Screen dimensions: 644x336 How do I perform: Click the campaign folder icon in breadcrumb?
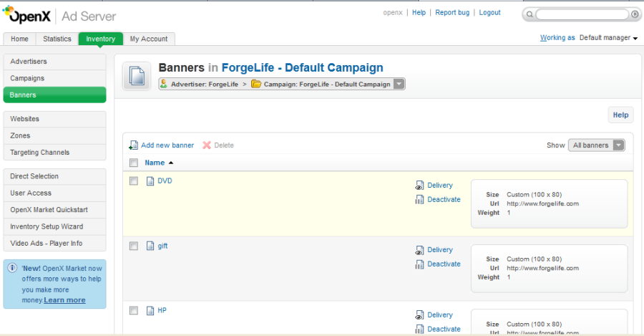[256, 84]
